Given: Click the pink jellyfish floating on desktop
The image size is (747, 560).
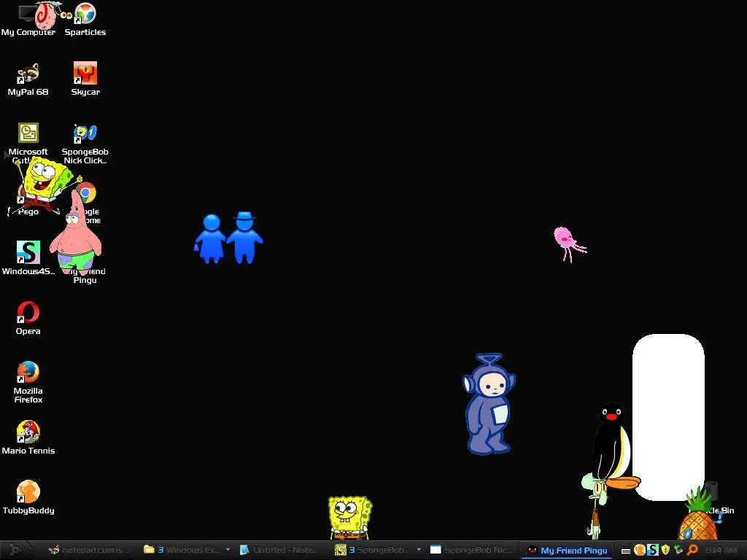Looking at the screenshot, I should click(569, 244).
